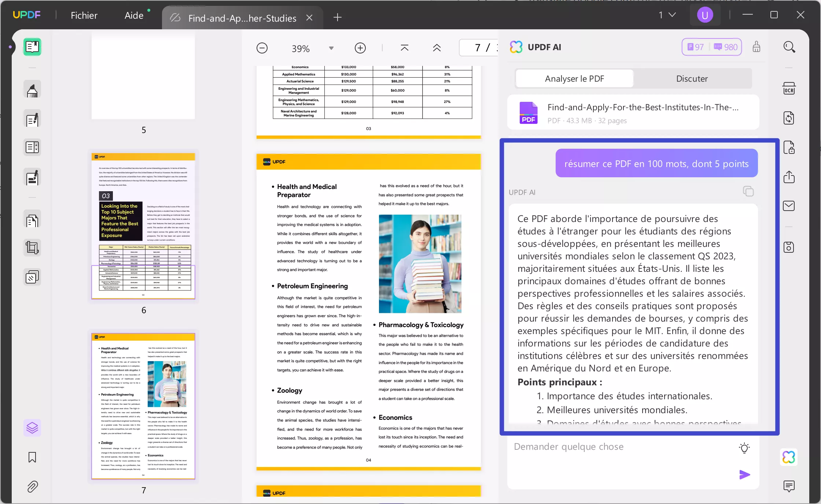The image size is (821, 504).
Task: Click the Zoology heading
Action: [x=290, y=390]
